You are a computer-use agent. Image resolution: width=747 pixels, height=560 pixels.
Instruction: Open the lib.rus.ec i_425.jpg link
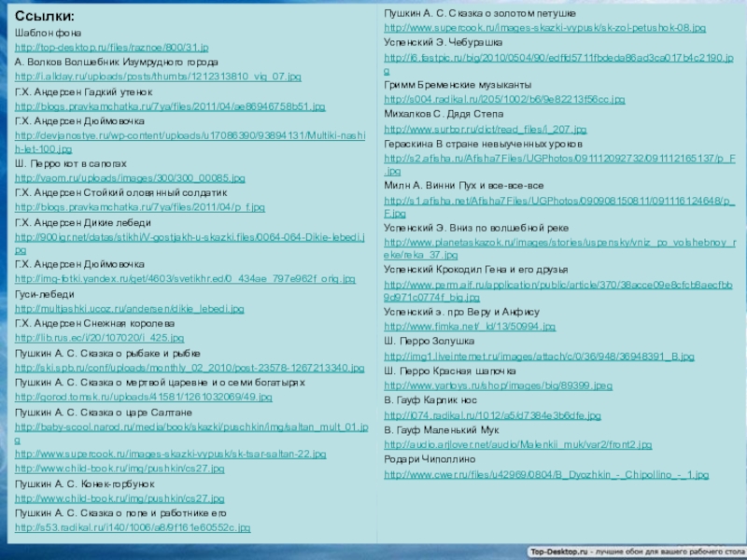[99, 338]
